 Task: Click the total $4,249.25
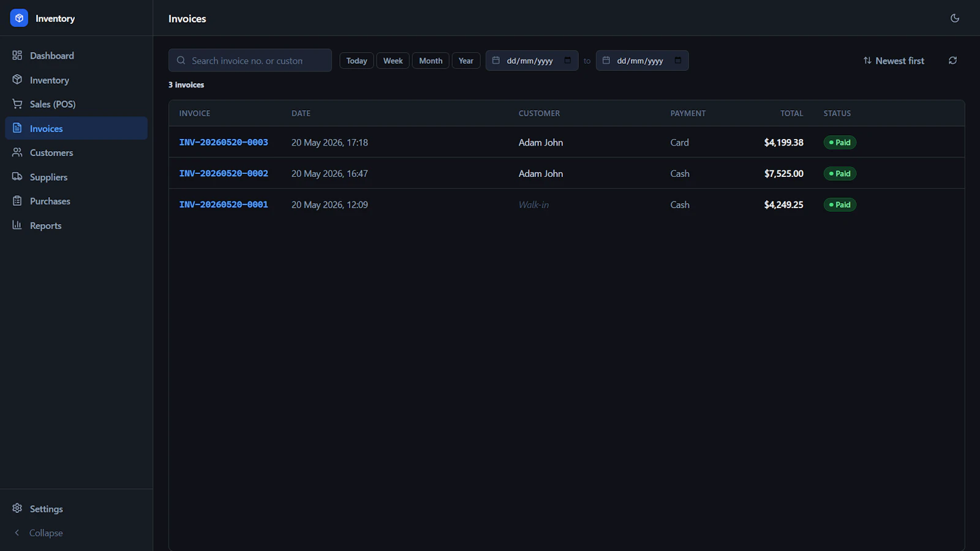(783, 204)
